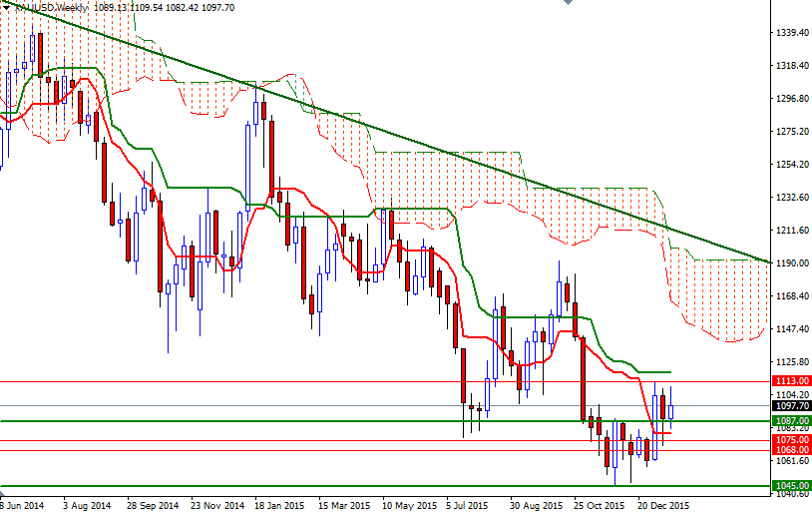The image size is (812, 515).
Task: Click the 25 Oct 2015 date label
Action: (600, 505)
